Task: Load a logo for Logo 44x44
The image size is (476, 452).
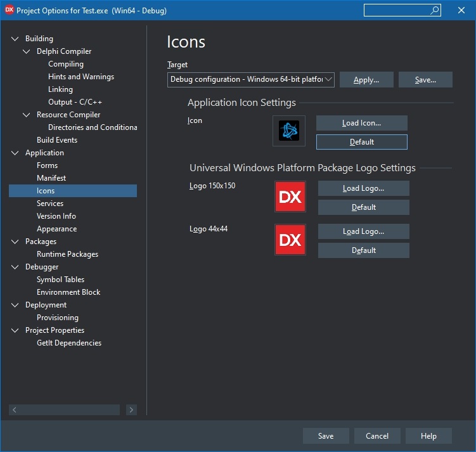Action: click(364, 231)
